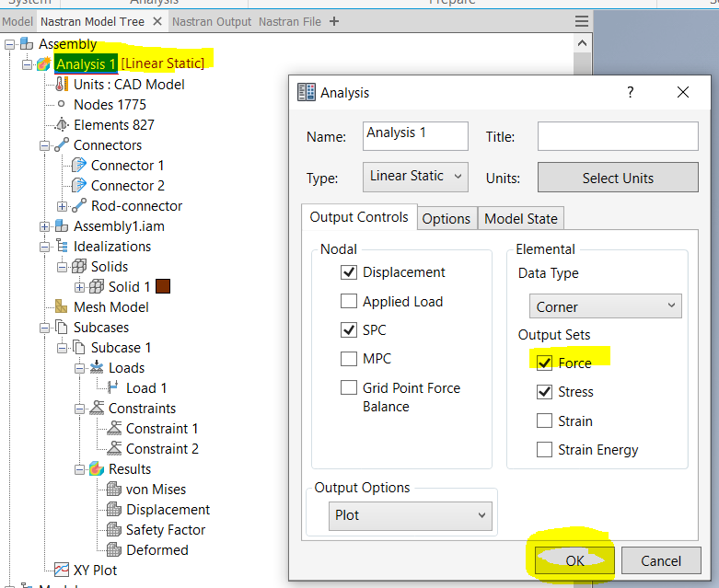Click the Connectors group icon
719x588 pixels.
click(x=62, y=144)
